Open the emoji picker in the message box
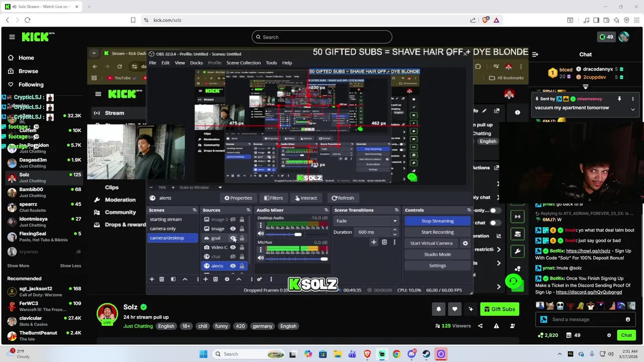The image size is (644, 362). 628,319
